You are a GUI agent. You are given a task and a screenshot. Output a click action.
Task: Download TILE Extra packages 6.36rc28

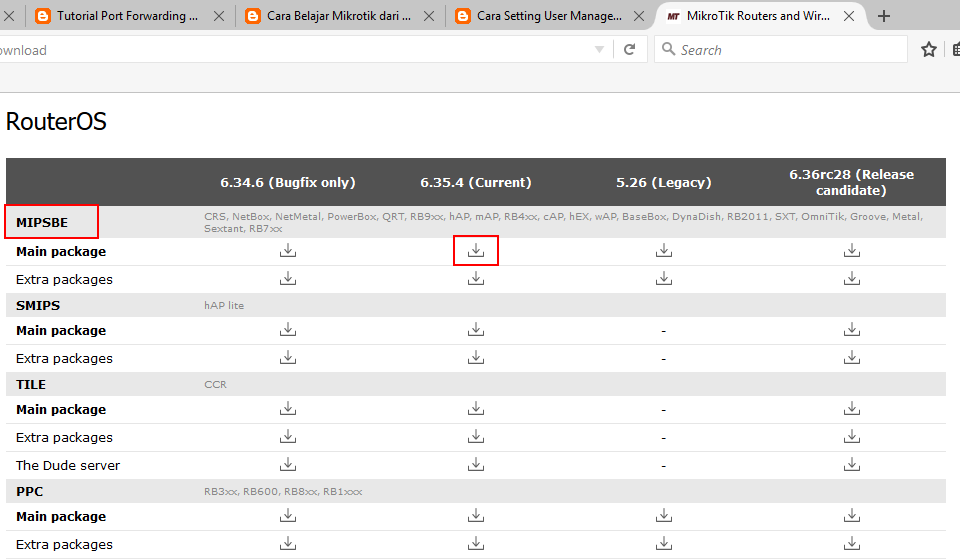click(852, 437)
